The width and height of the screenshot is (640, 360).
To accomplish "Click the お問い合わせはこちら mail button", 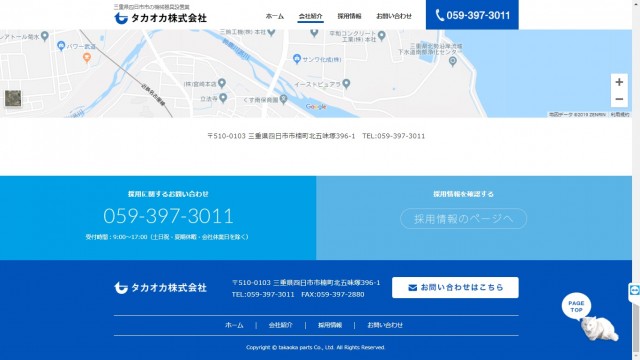I will [456, 288].
